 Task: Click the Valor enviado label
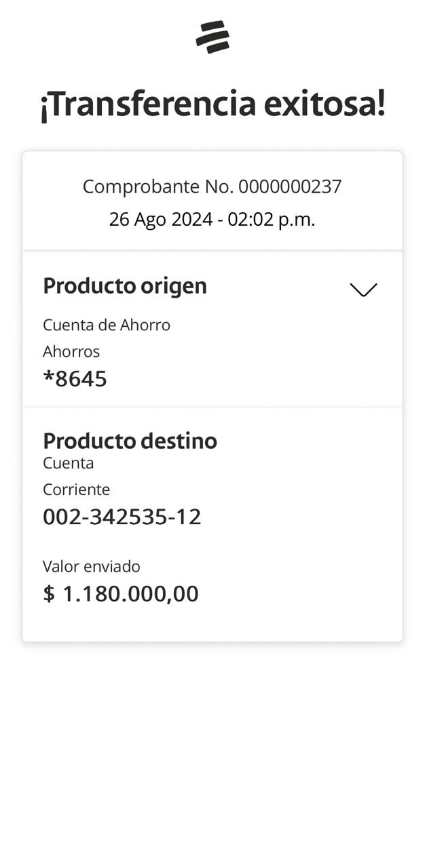pyautogui.click(x=92, y=566)
